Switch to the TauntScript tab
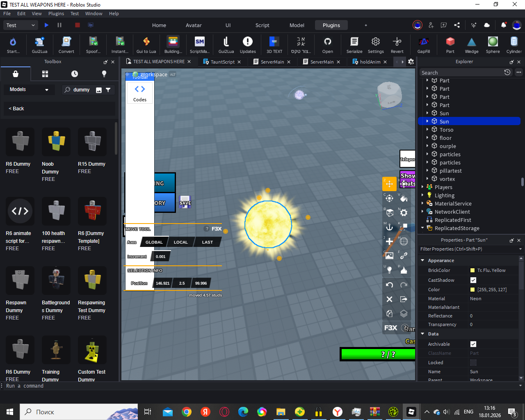525x420 pixels. tap(222, 62)
